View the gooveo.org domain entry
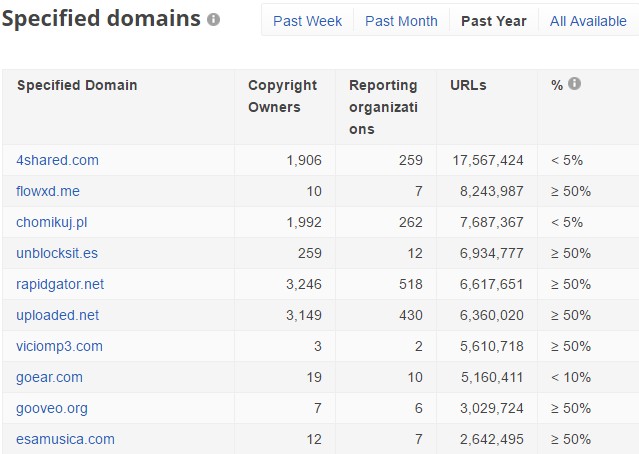This screenshot has height=454, width=639. click(53, 408)
